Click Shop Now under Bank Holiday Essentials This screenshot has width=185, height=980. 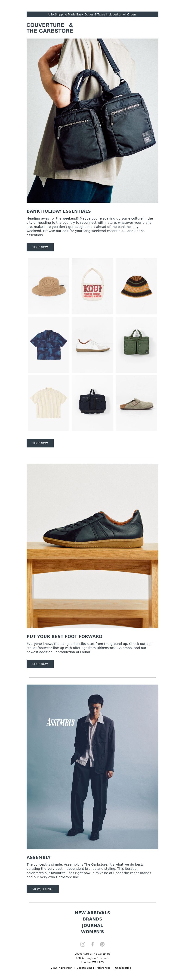tap(40, 247)
